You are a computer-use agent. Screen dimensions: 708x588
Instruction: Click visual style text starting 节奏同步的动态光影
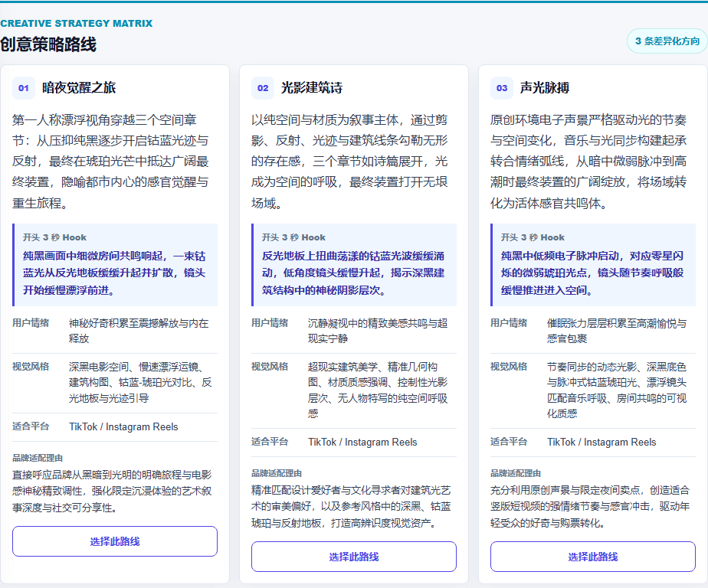(x=617, y=390)
